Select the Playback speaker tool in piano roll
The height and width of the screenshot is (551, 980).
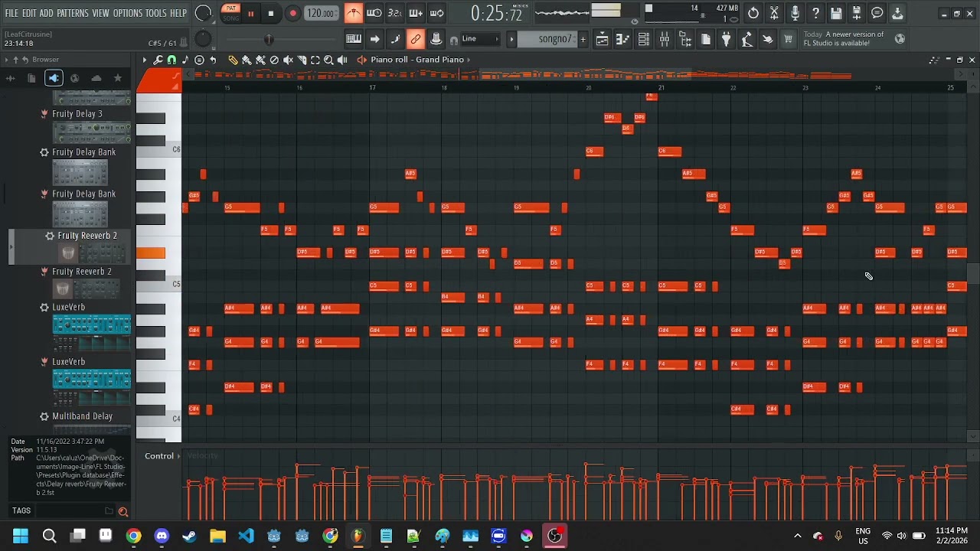coord(342,60)
